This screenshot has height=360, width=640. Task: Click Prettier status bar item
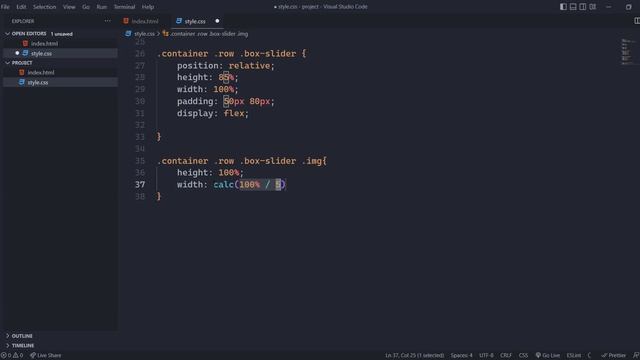tap(613, 355)
